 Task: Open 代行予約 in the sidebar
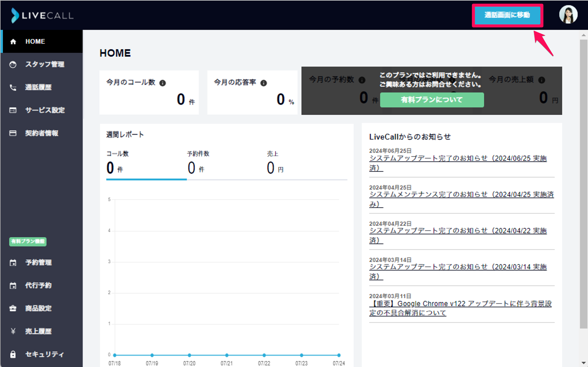tap(41, 285)
